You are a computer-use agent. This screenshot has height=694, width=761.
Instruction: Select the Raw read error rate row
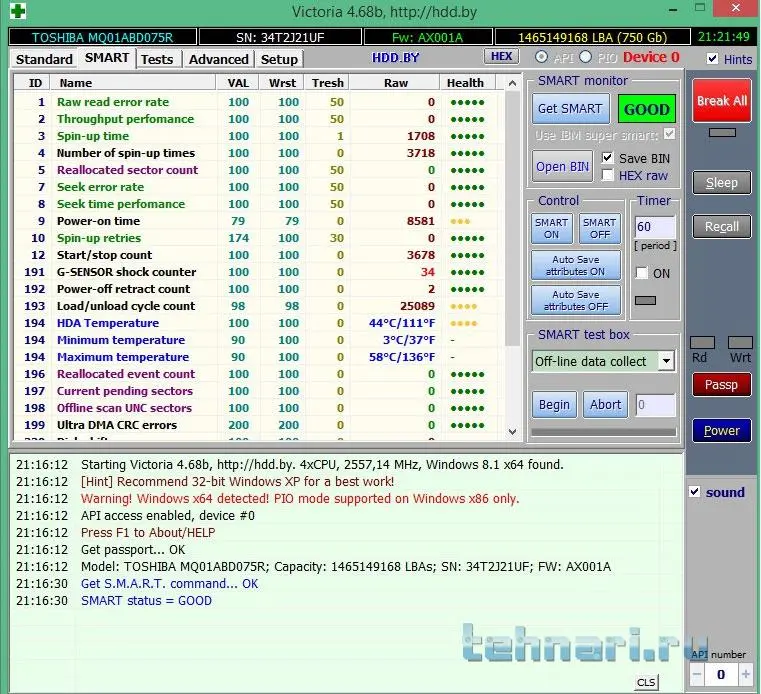(259, 102)
